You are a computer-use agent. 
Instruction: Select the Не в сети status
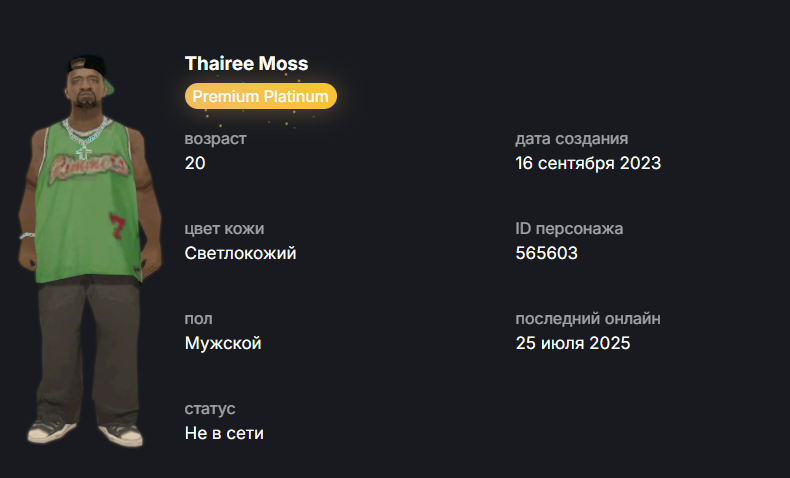point(224,433)
